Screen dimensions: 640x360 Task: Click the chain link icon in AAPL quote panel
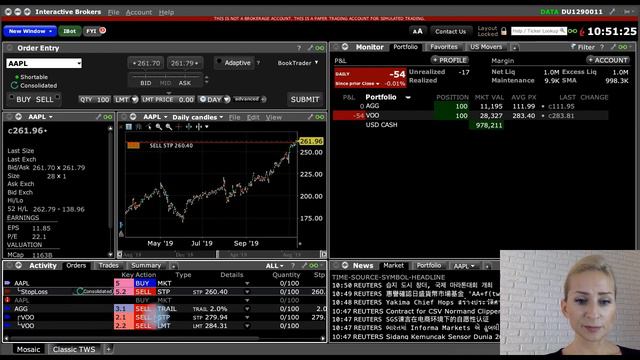point(107,117)
